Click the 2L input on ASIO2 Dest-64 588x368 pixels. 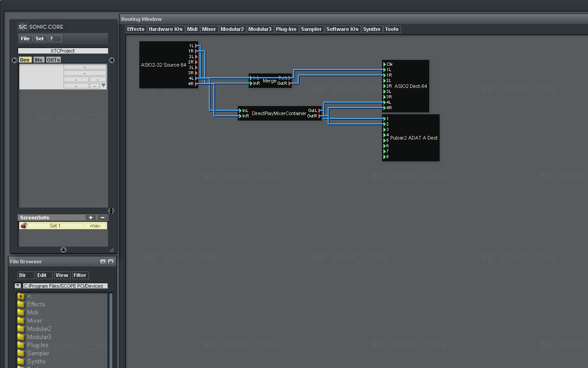point(385,81)
